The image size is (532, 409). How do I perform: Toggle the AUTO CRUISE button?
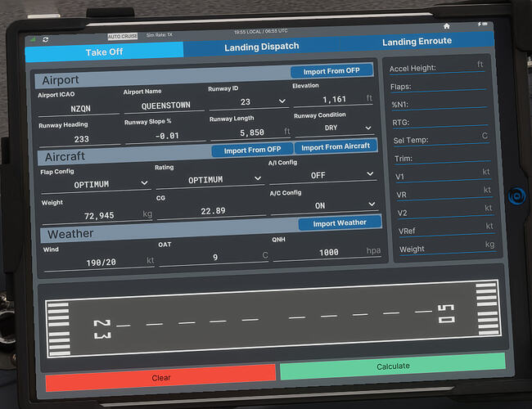123,36
